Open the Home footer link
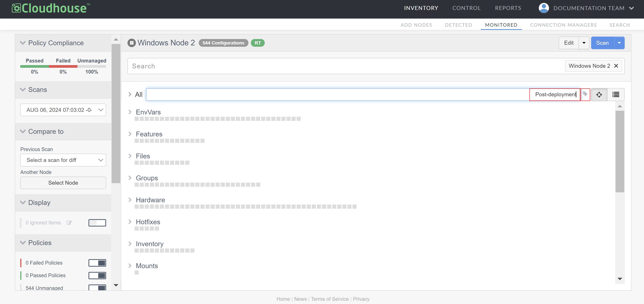The image size is (644, 304). 283,299
